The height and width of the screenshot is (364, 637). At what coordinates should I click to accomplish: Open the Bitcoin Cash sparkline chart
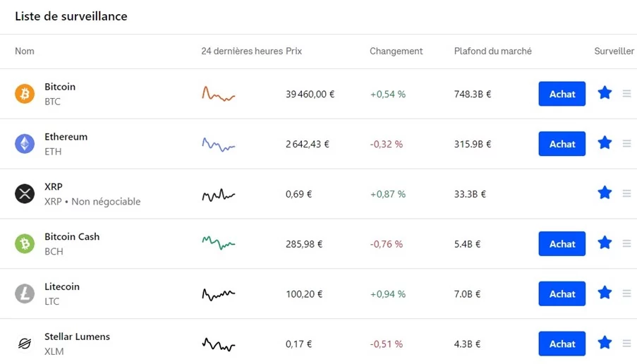[x=219, y=243]
